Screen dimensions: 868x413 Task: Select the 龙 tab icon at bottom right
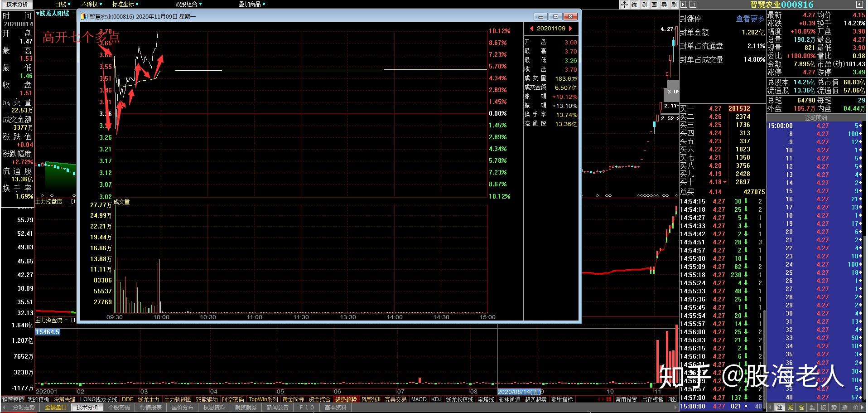(x=791, y=408)
